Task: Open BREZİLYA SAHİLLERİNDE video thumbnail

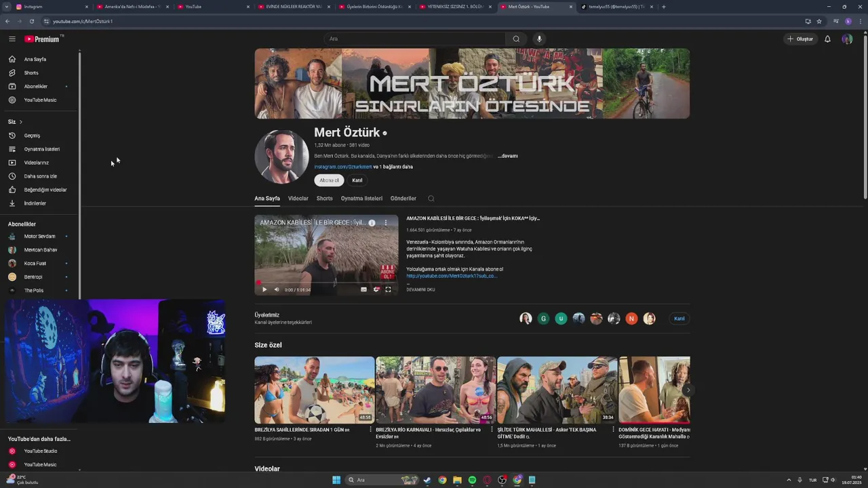Action: 314,390
